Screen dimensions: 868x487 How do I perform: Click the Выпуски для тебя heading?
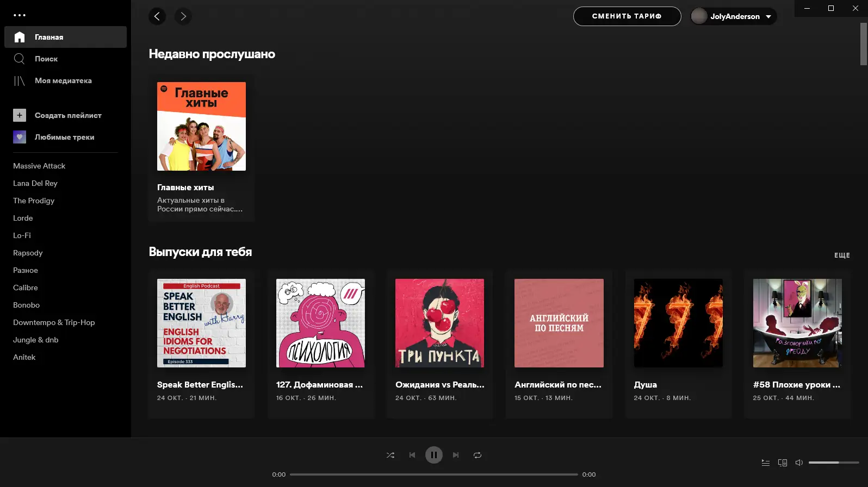[200, 252]
